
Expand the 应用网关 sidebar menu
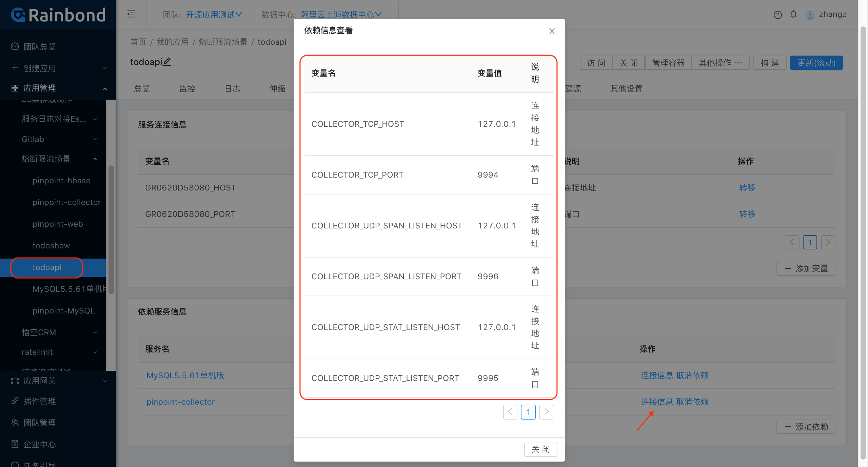tap(58, 381)
